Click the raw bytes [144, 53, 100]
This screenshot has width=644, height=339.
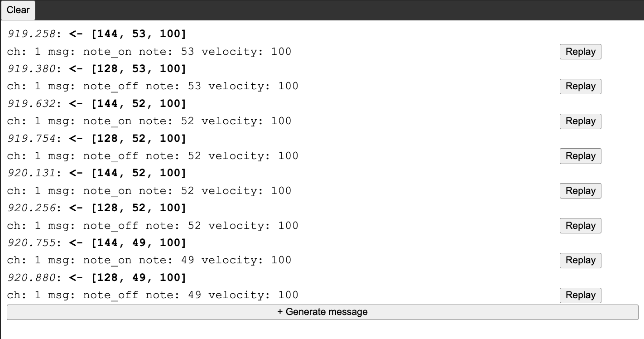[x=139, y=34]
